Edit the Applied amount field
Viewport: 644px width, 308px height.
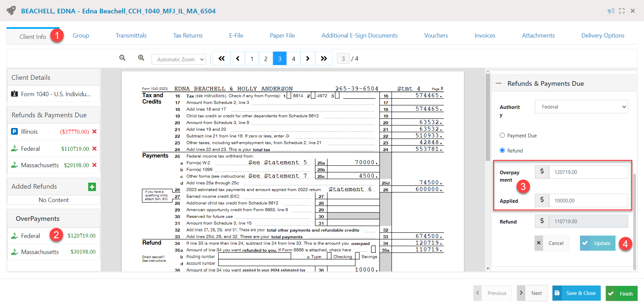[x=589, y=200]
